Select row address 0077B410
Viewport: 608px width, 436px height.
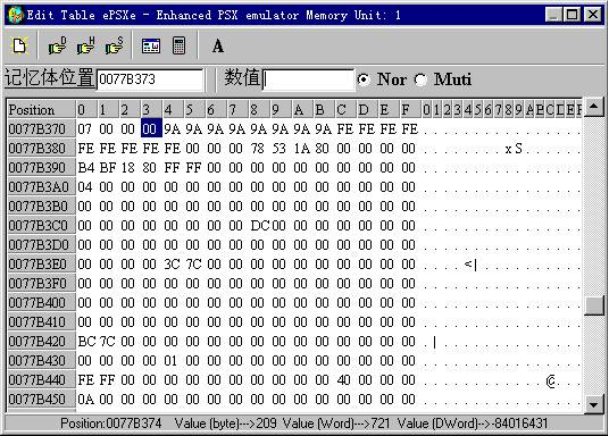click(41, 322)
